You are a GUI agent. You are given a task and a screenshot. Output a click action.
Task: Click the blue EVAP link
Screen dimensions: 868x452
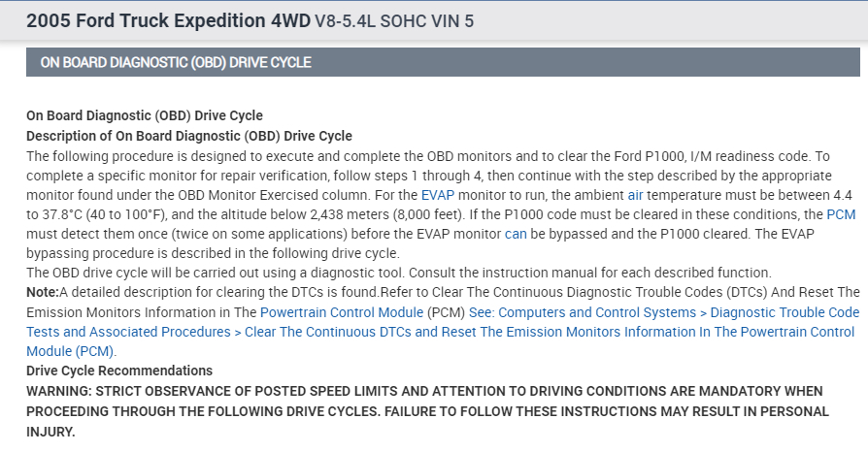click(437, 195)
